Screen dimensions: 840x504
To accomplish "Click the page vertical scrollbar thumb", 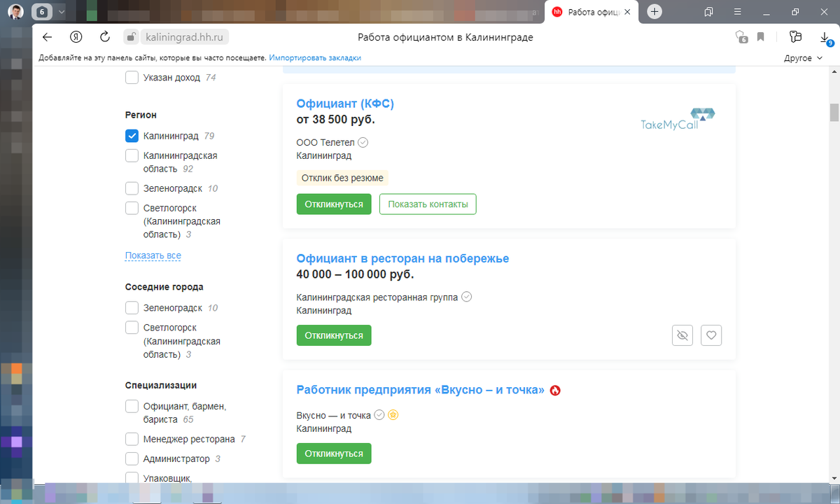I will 834,113.
